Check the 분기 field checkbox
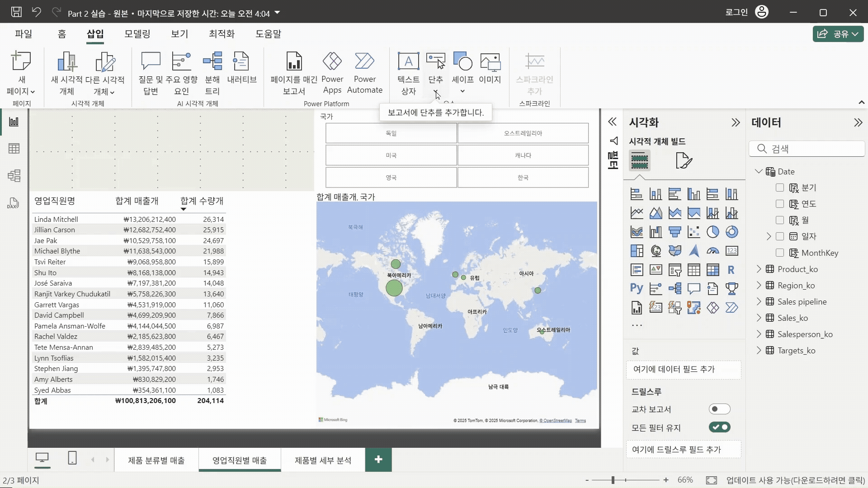 (779, 188)
